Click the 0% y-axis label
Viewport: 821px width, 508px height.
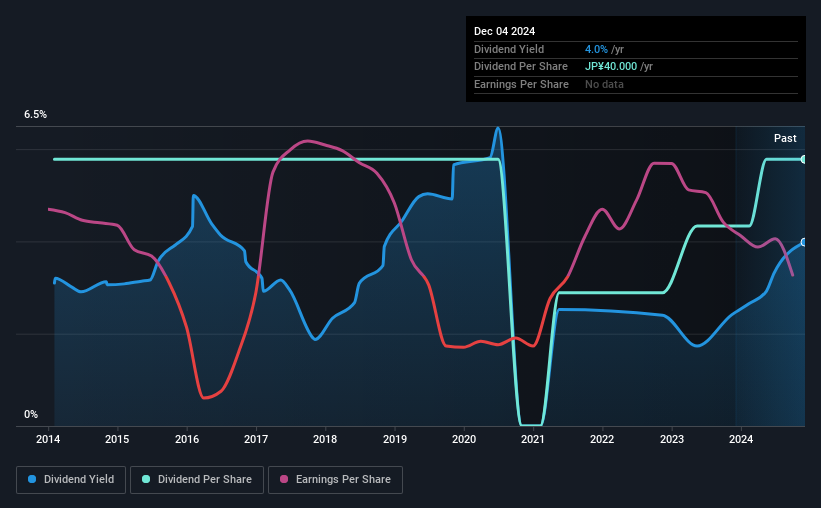31,414
